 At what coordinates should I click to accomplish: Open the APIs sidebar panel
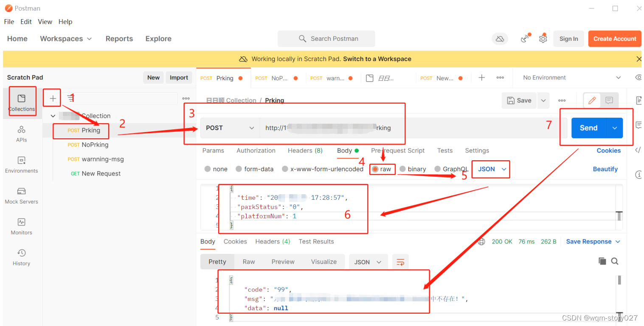point(22,133)
